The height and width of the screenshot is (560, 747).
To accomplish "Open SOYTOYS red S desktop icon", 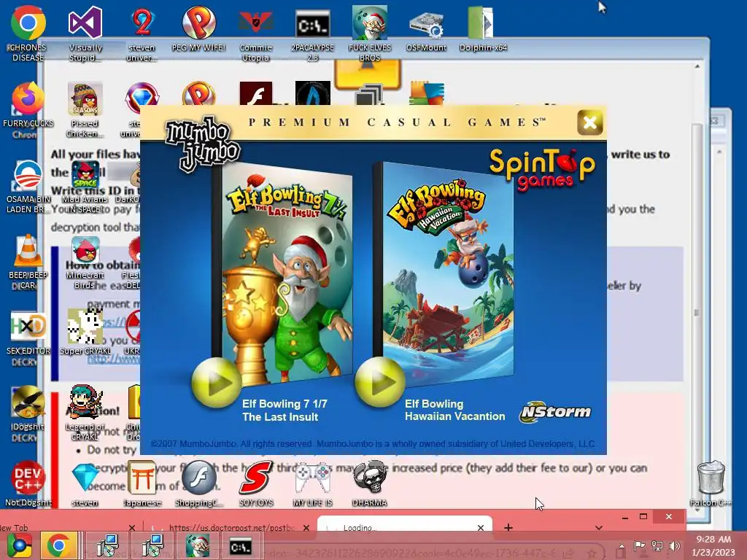I will coord(256,483).
